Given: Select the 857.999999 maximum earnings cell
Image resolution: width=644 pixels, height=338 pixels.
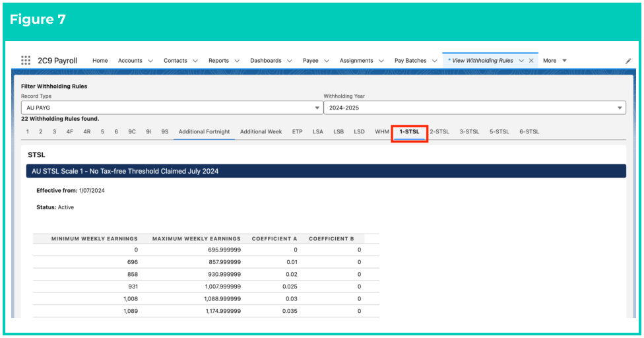Looking at the screenshot, I should click(x=224, y=262).
